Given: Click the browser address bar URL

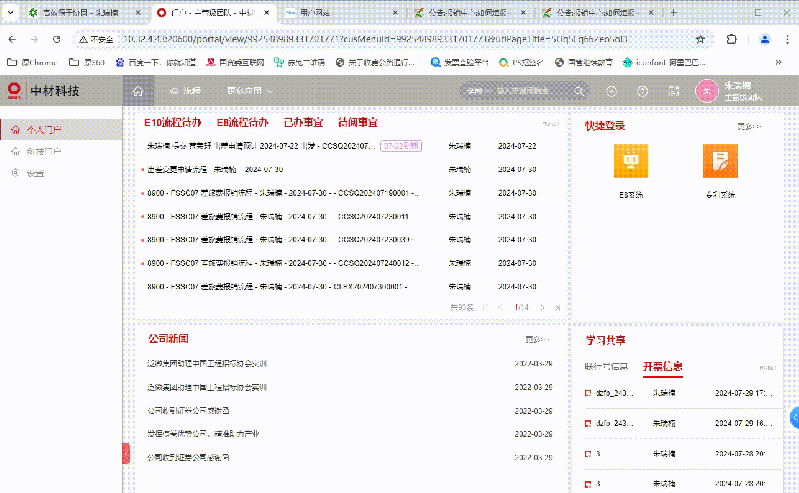Looking at the screenshot, I should coord(375,39).
